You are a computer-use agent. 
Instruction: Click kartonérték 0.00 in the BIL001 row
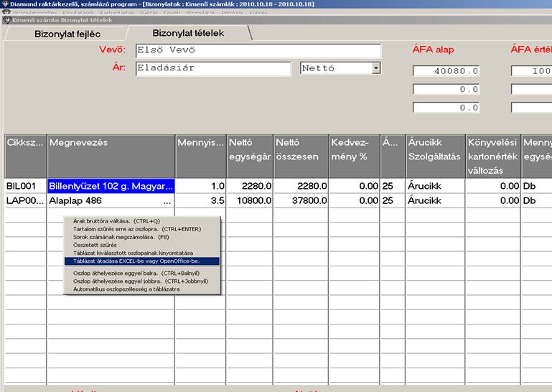tap(493, 186)
